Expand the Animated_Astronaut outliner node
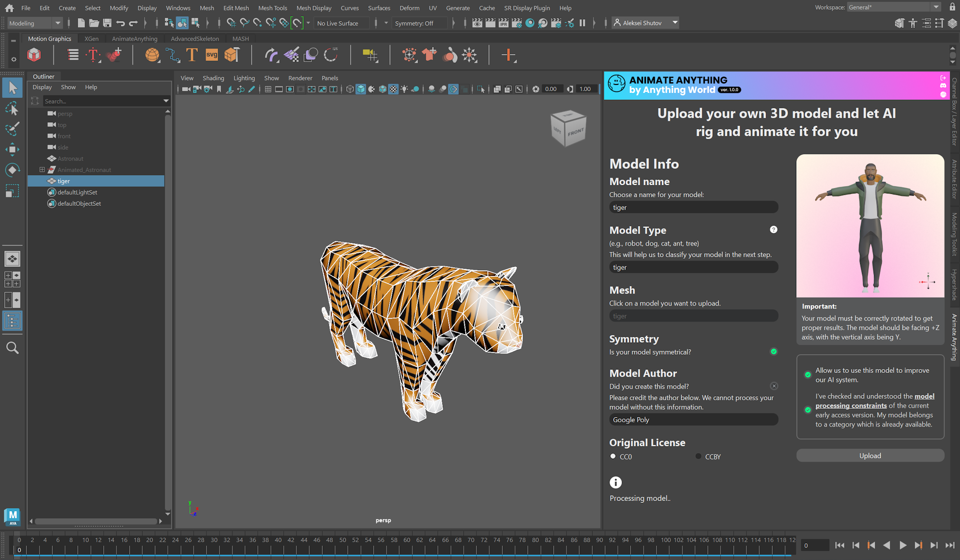This screenshot has height=560, width=960. [x=42, y=170]
